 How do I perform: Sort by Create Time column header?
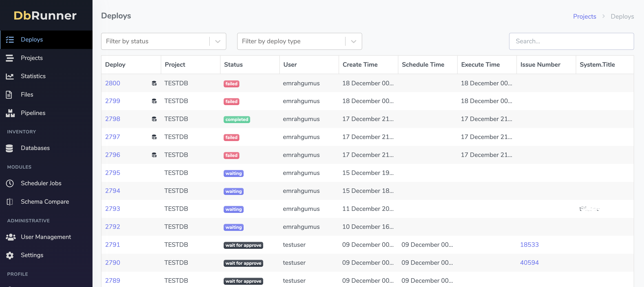tap(360, 64)
